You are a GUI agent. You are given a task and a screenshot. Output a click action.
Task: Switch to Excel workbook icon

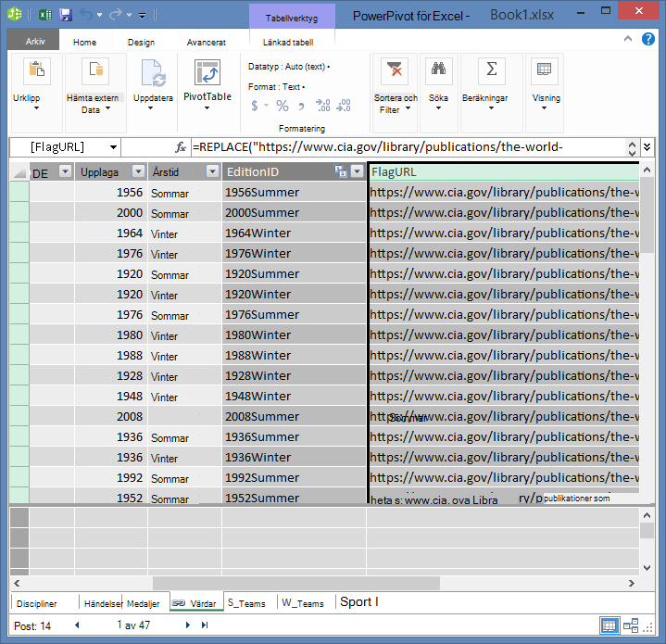tap(45, 15)
